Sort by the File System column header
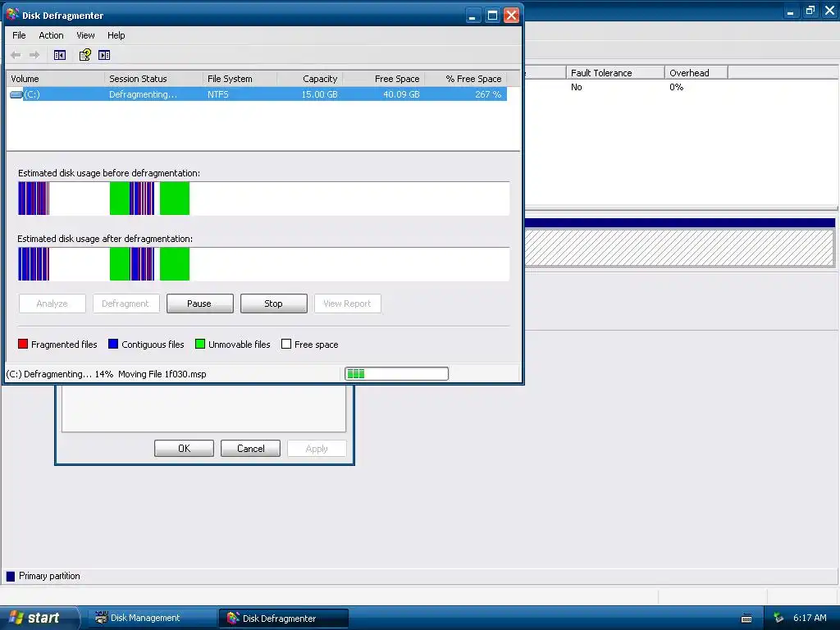Viewport: 840px width, 630px height. pos(240,79)
